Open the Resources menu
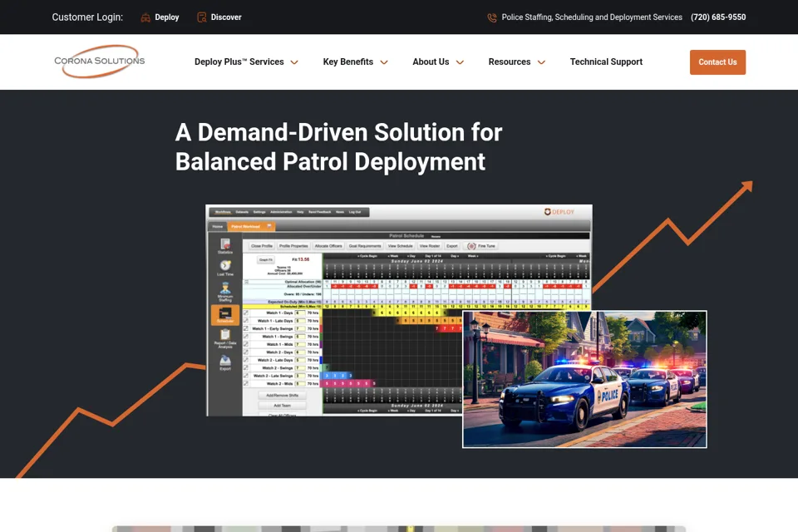This screenshot has height=532, width=798. click(510, 62)
